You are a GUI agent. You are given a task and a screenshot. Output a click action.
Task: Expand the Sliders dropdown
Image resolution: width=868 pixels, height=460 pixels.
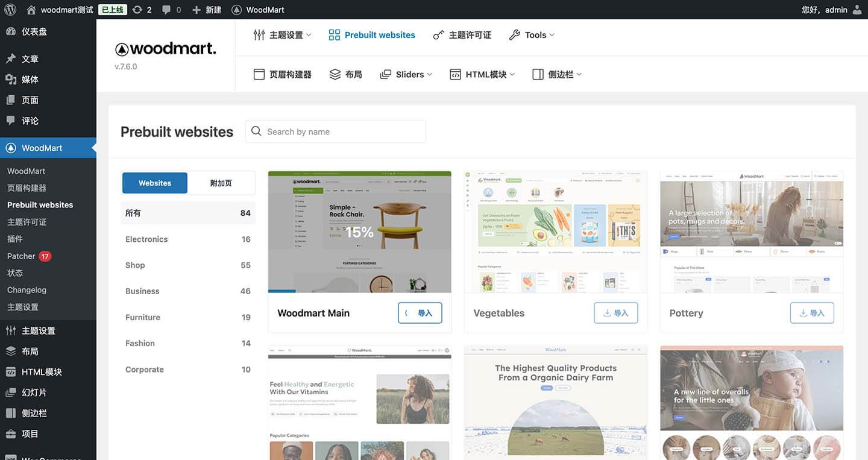click(406, 74)
